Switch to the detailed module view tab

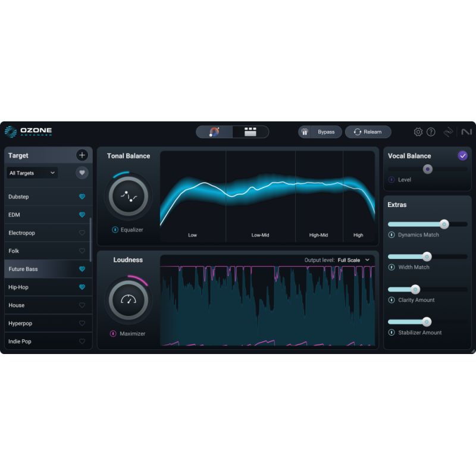point(250,131)
